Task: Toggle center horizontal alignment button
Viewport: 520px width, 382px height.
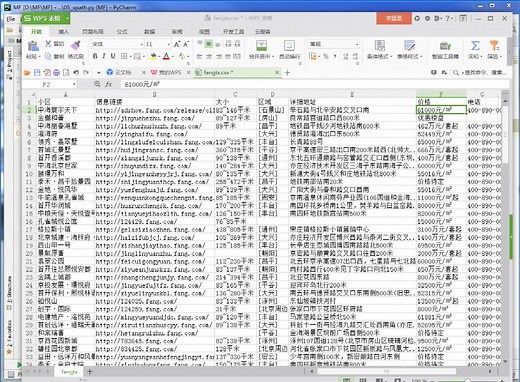Action: [209, 56]
